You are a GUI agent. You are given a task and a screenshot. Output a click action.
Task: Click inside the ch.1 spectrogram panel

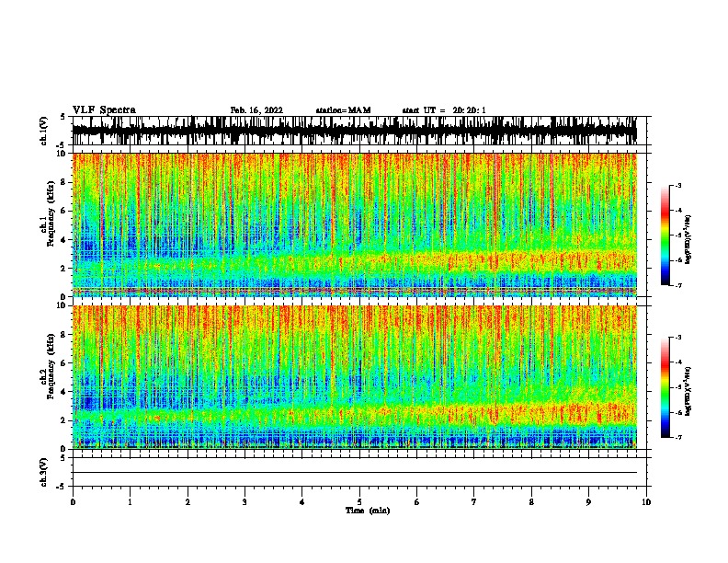pos(355,224)
